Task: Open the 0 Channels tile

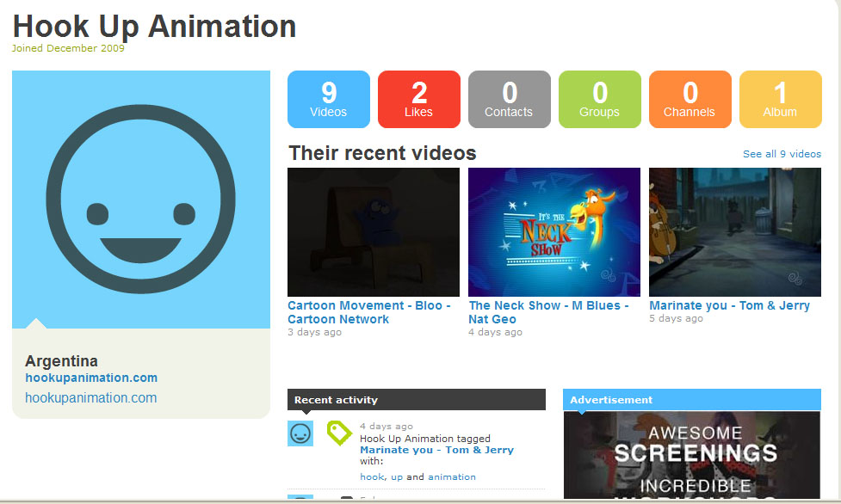Action: (690, 99)
